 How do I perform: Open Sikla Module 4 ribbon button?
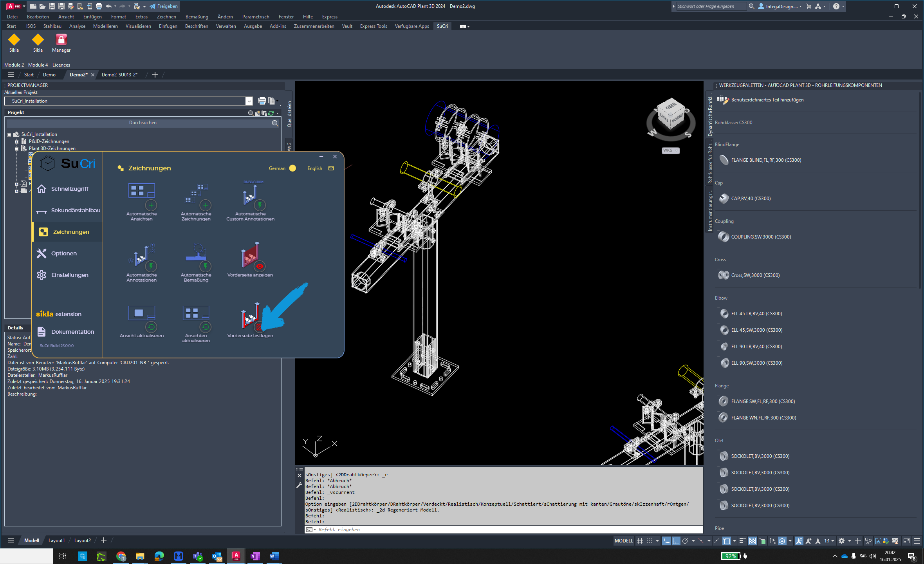click(x=38, y=43)
